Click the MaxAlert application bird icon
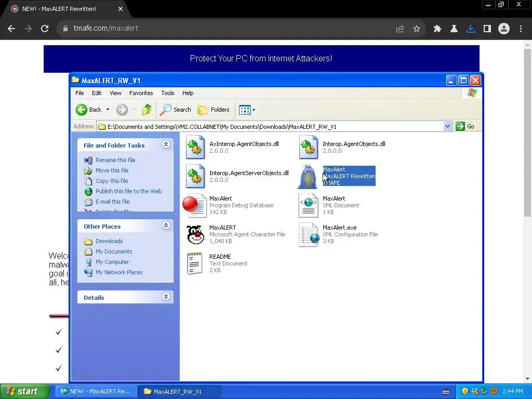 [x=308, y=177]
